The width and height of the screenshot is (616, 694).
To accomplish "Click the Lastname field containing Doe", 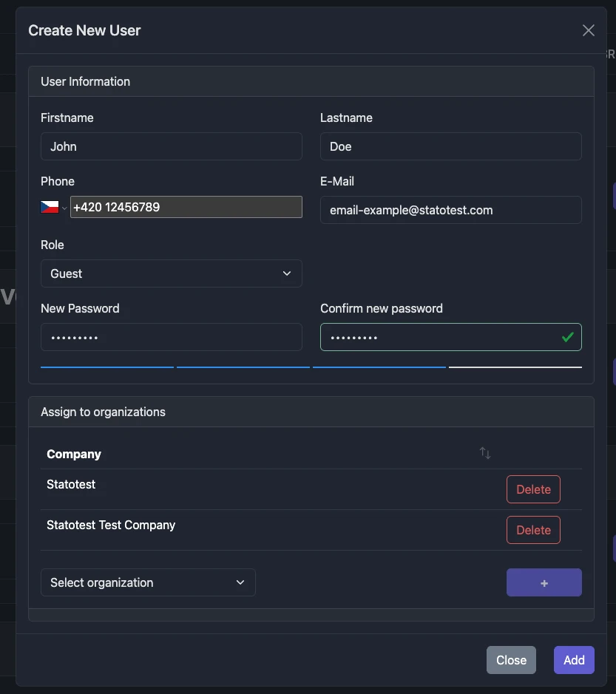I will [x=450, y=146].
